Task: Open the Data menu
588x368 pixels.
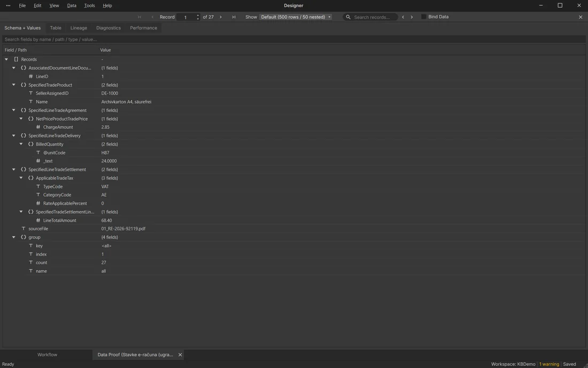Action: tap(72, 6)
